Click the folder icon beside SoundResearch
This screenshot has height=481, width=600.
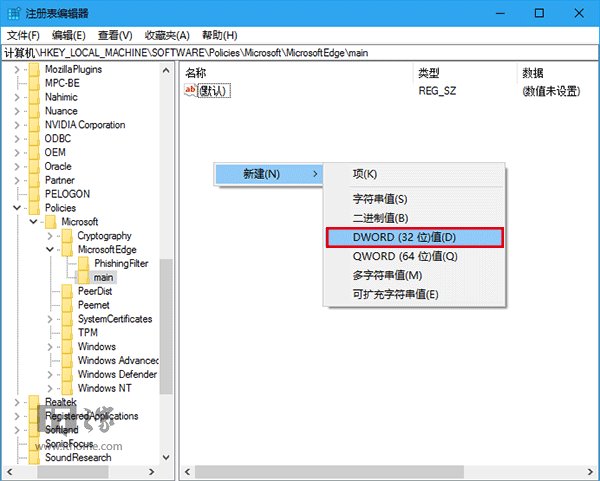coord(35,457)
